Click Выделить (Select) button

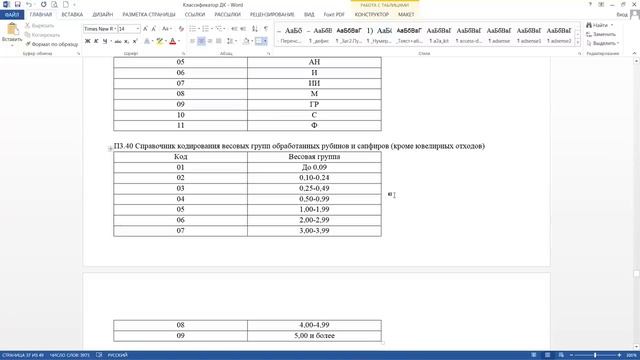click(x=602, y=43)
